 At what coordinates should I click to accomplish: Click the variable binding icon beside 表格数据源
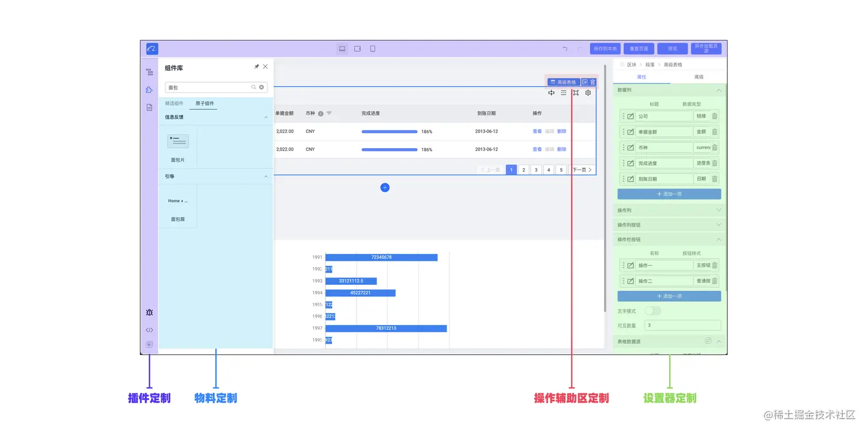708,341
